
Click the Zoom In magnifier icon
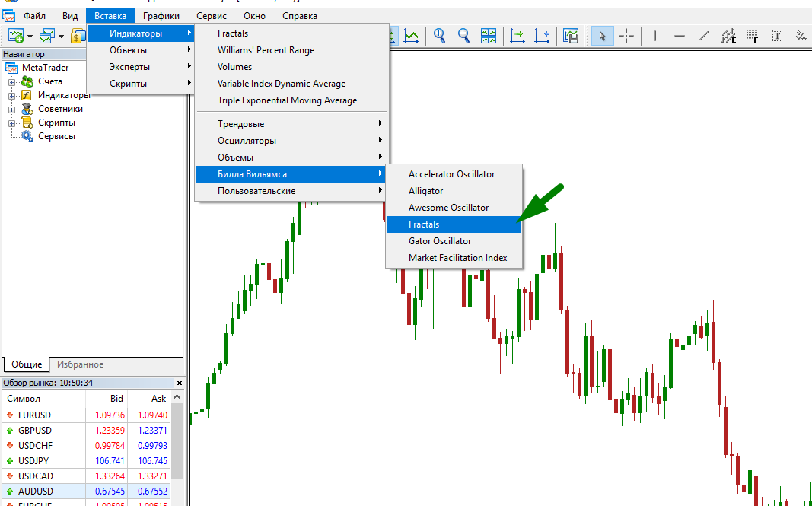[x=439, y=36]
